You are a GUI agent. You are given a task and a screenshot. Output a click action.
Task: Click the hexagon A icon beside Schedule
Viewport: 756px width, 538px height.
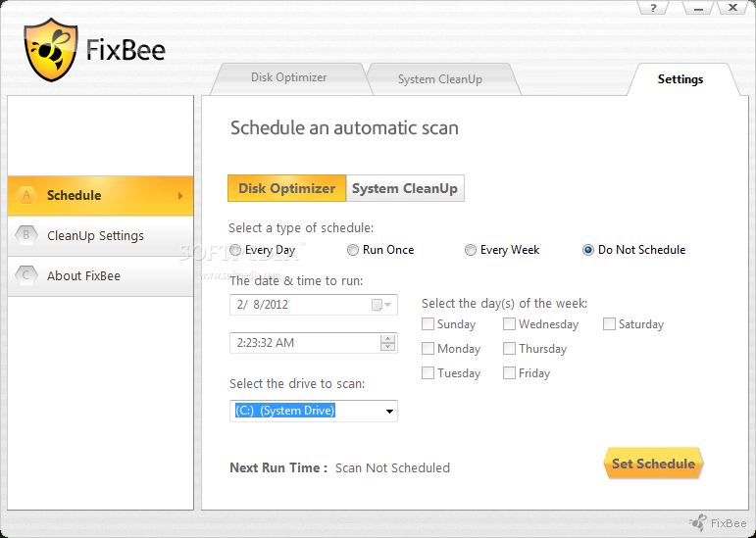click(26, 195)
